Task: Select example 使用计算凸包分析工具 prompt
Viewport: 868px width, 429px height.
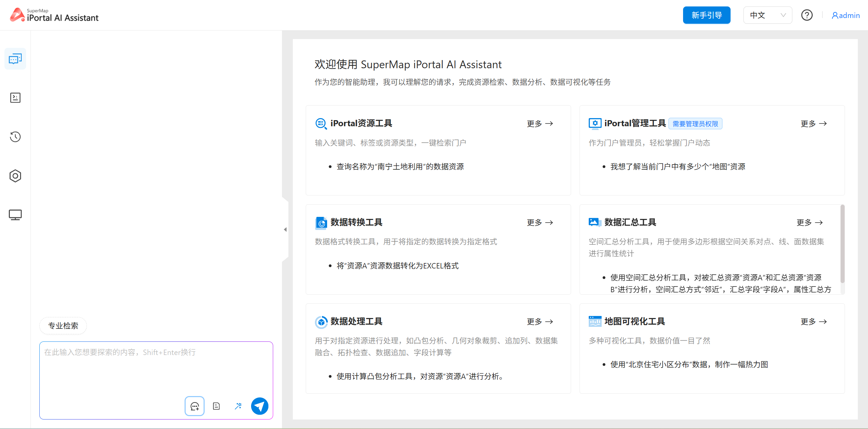Action: (x=420, y=376)
